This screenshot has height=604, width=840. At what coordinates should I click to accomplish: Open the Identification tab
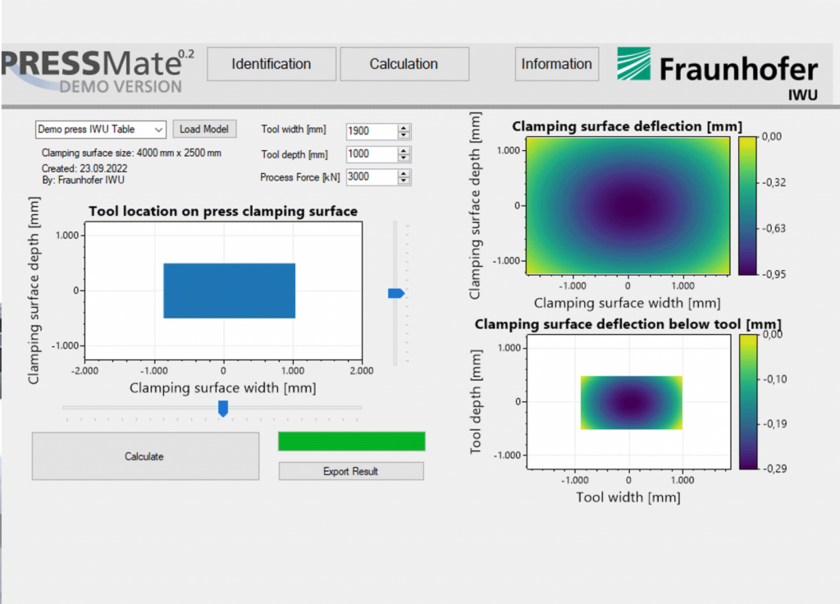(271, 64)
